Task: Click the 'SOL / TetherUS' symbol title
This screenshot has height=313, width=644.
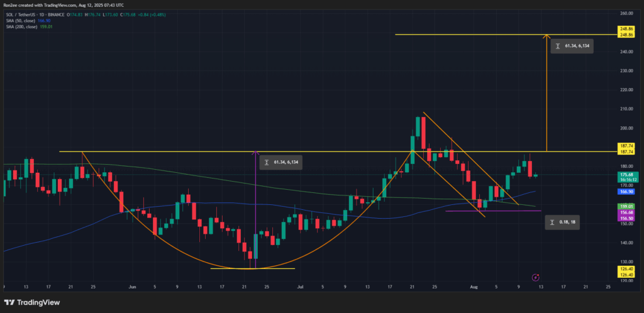Action: click(21, 14)
